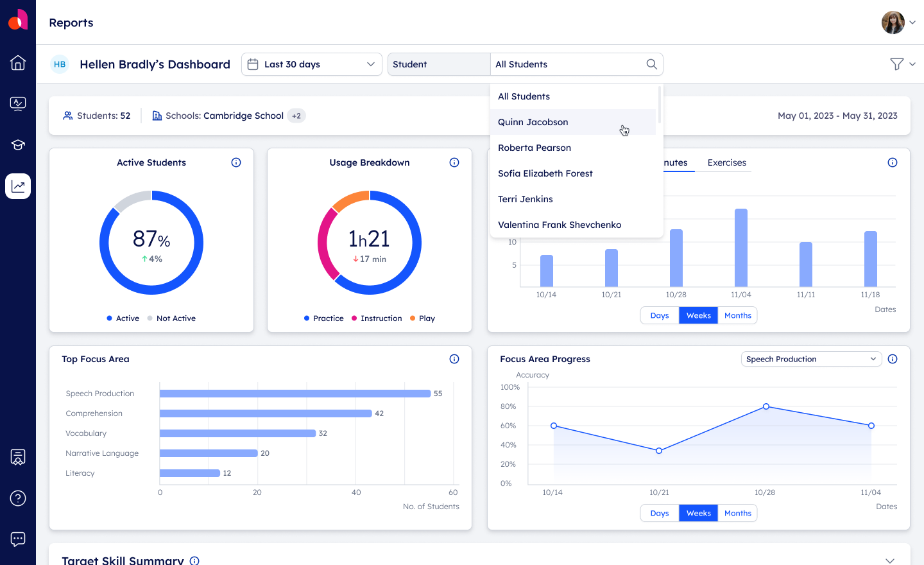Click the Comprehension bar showing 42
The width and height of the screenshot is (924, 565).
266,413
